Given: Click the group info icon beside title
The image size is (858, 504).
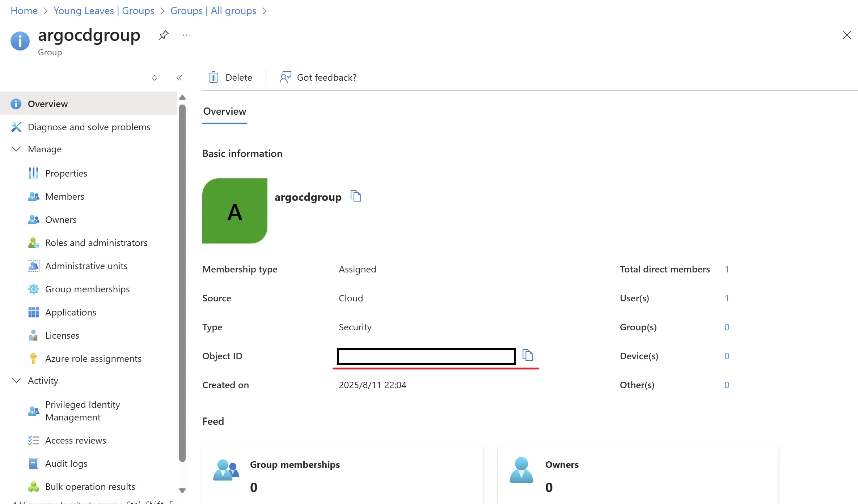Looking at the screenshot, I should click(20, 41).
